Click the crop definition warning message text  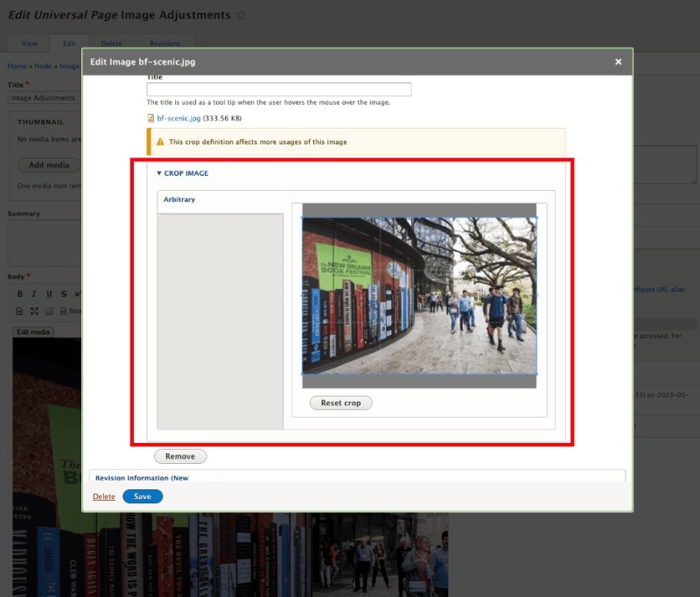pyautogui.click(x=257, y=142)
